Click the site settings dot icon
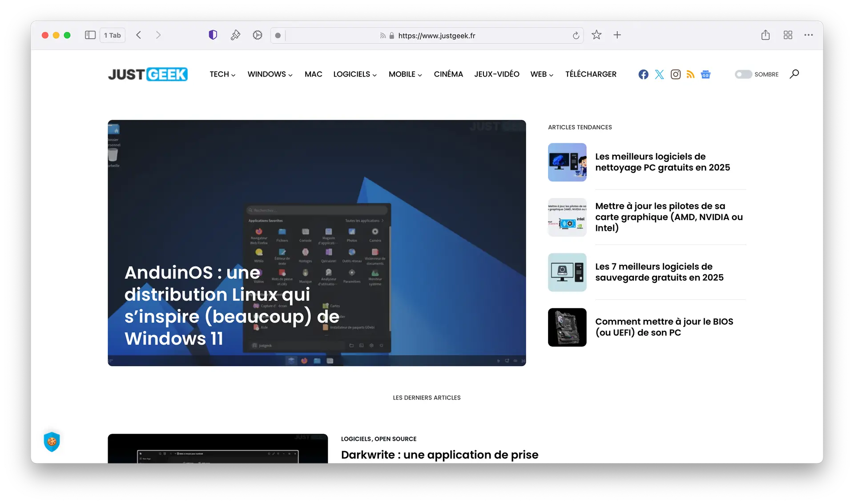This screenshot has width=854, height=504. click(x=278, y=36)
